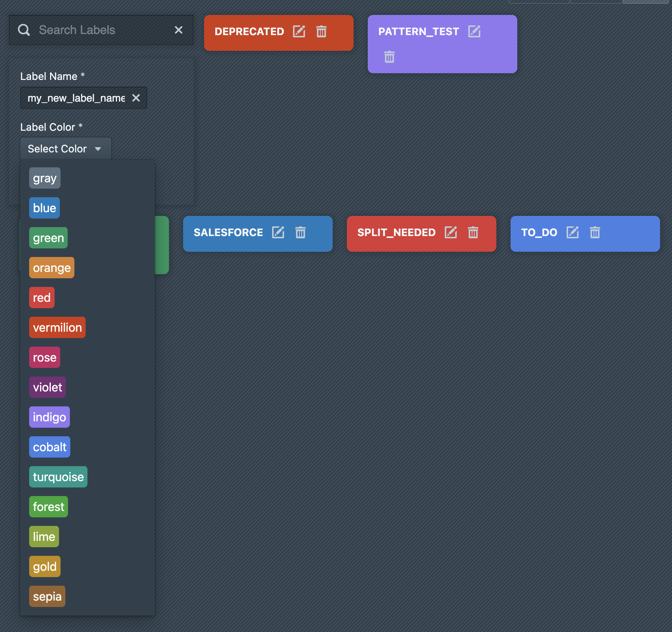
Task: Pick the turquoise color option
Action: (x=58, y=477)
